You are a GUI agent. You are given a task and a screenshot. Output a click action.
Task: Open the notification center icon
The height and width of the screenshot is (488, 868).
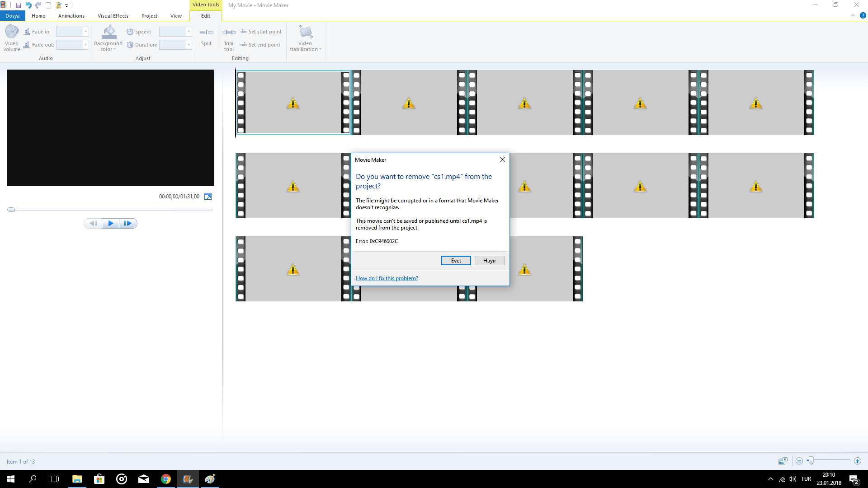point(854,479)
